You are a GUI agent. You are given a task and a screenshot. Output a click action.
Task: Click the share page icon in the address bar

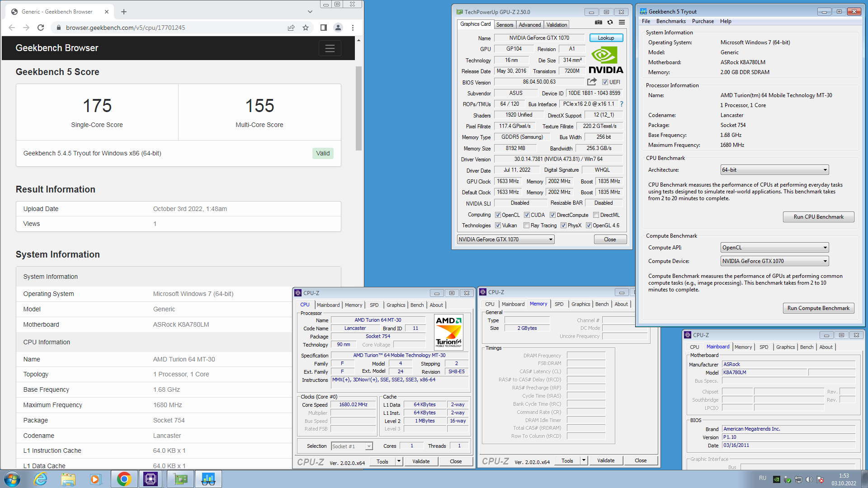click(x=291, y=28)
